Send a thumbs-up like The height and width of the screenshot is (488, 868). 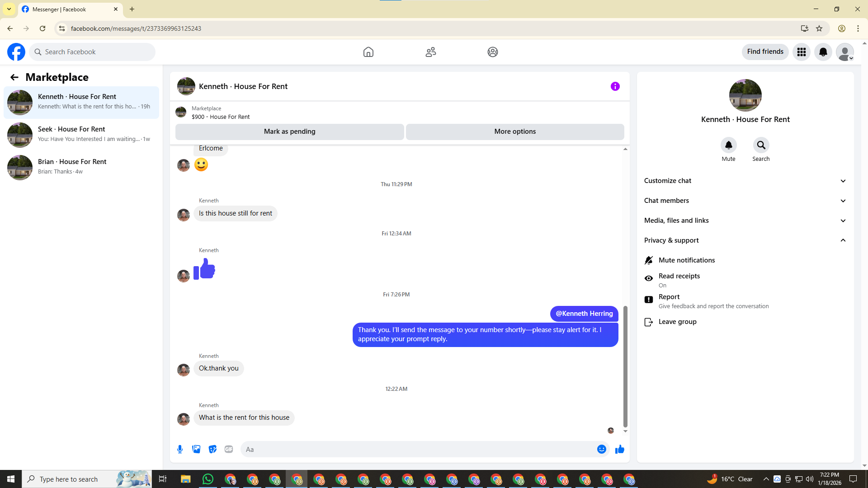(620, 449)
